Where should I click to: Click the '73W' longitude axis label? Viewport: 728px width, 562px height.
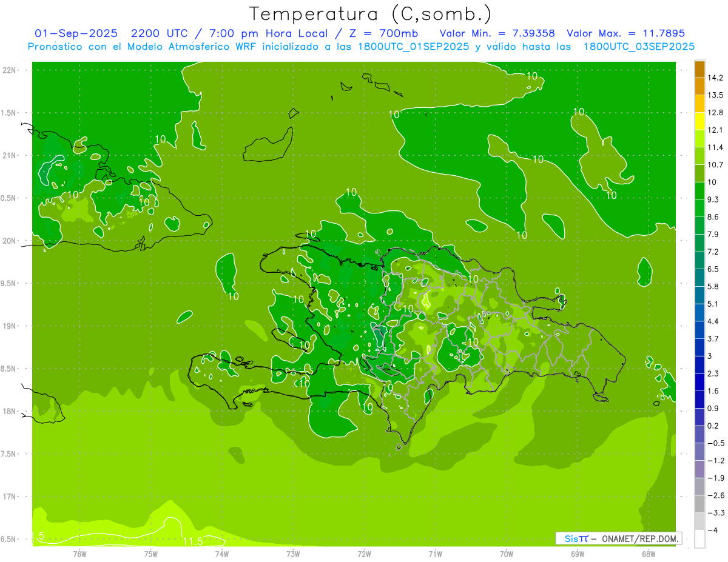tap(293, 554)
